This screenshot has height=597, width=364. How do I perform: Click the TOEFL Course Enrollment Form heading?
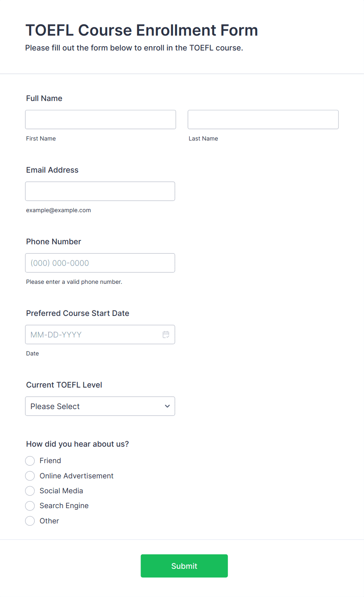pos(142,30)
